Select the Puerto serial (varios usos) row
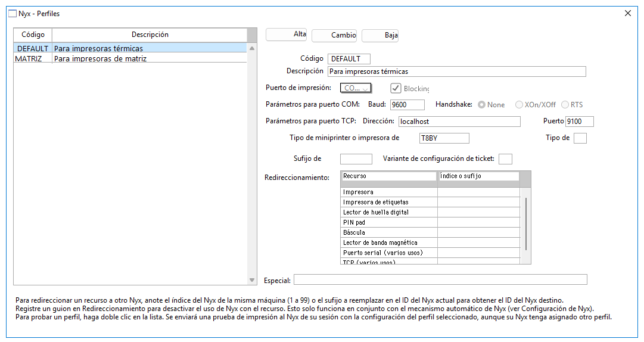 [431, 253]
